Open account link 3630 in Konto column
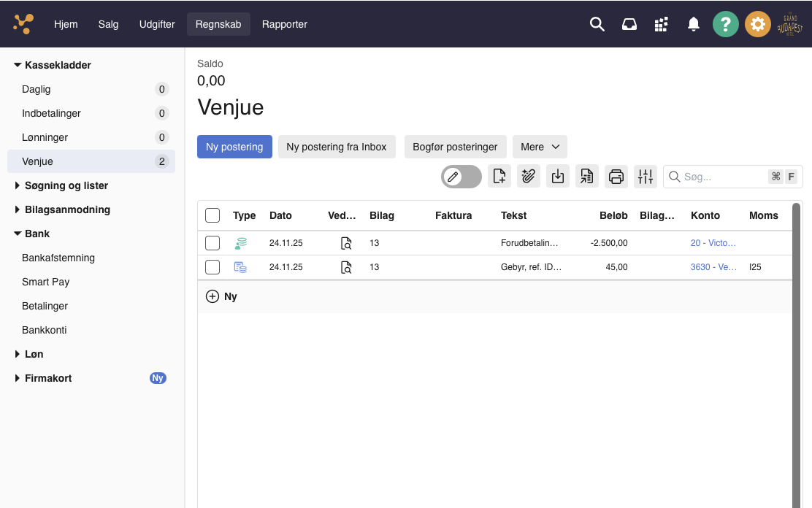Screen dimensions: 812x508 click(x=713, y=267)
